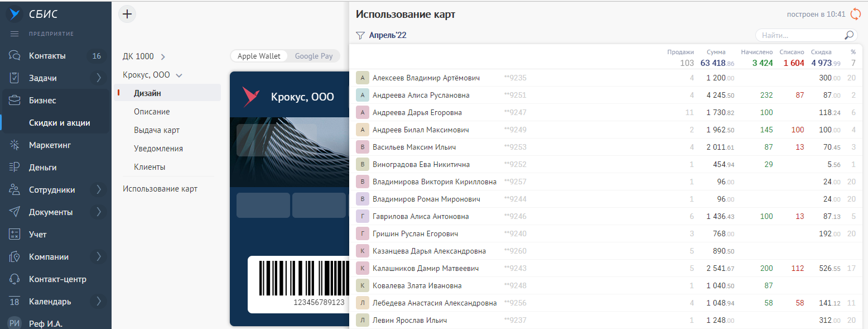Click the round plus add button

click(127, 15)
